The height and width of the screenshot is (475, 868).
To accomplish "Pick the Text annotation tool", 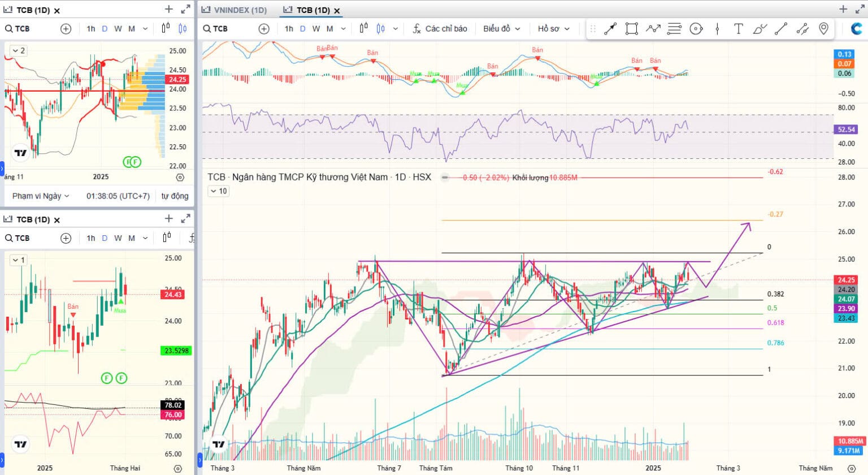I will 738,29.
